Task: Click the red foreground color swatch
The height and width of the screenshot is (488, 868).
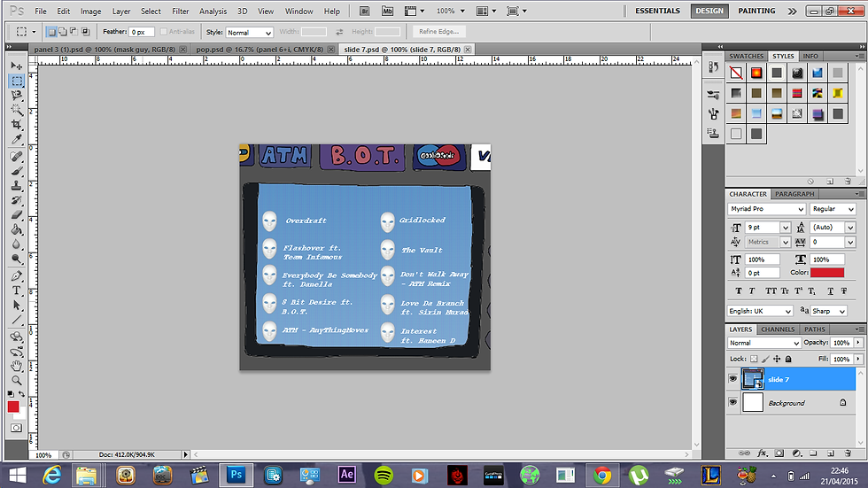Action: (x=13, y=407)
